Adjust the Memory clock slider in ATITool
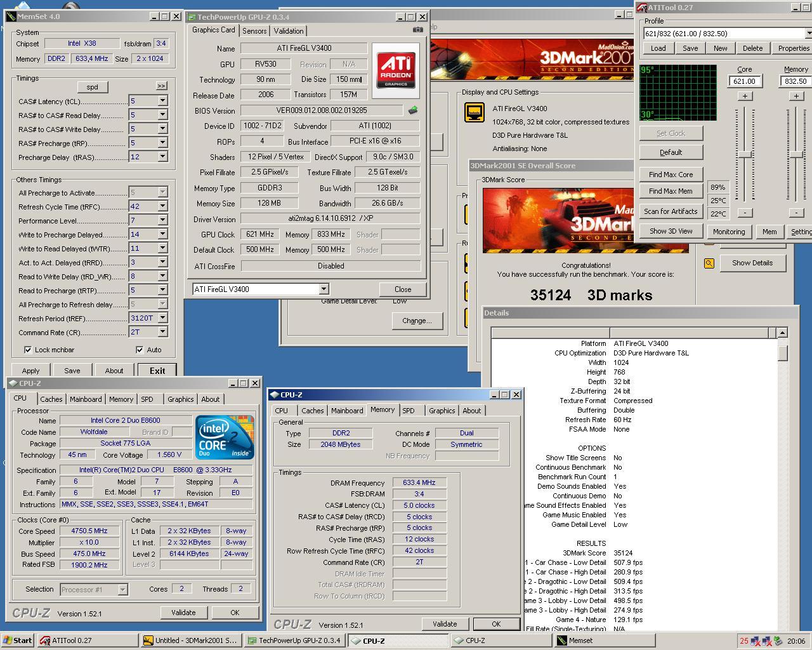Viewport: 812px width, 650px height. (796, 154)
